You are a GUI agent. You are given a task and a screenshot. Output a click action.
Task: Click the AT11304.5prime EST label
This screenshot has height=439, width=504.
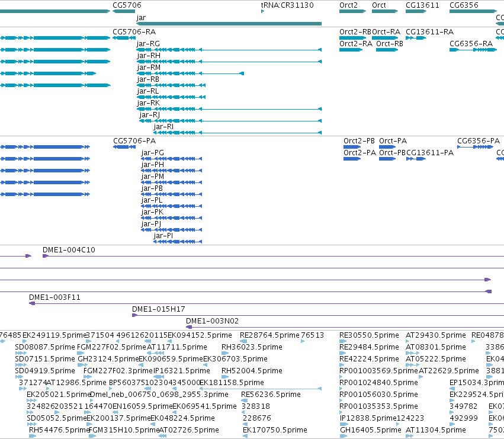pos(435,430)
